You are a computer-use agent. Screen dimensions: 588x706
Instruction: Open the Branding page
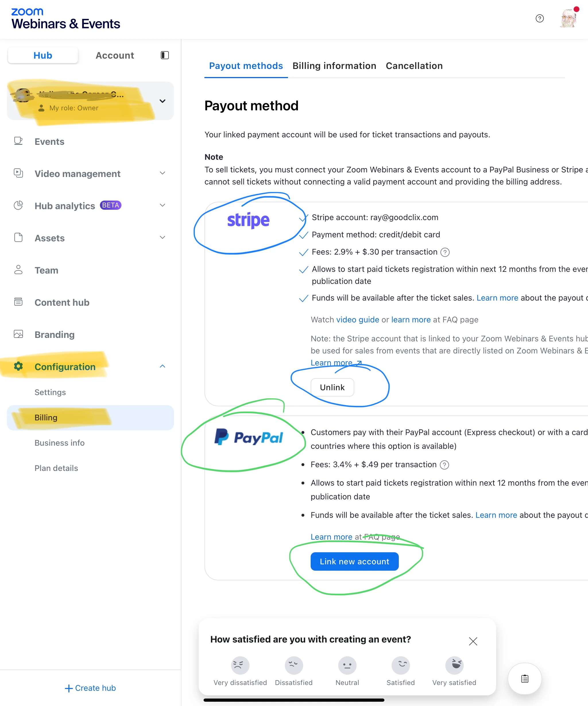coord(55,334)
